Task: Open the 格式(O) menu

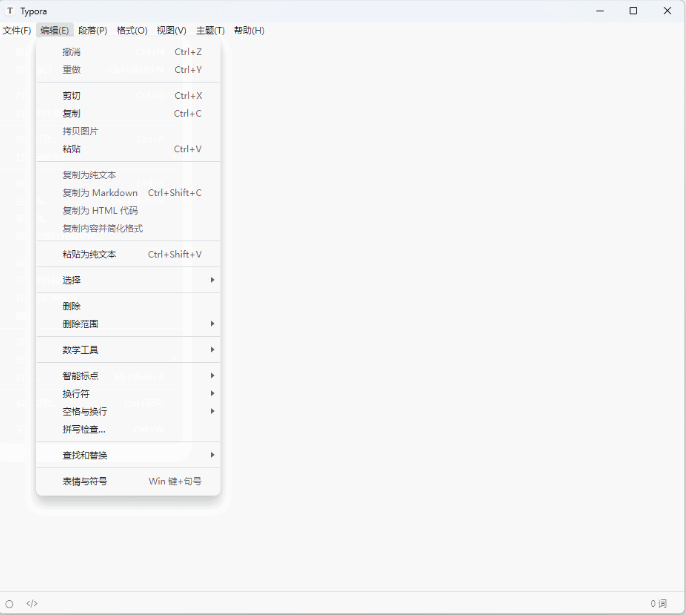Action: coord(132,31)
